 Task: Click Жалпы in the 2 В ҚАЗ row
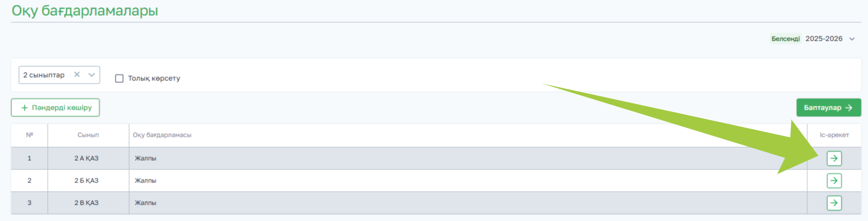tap(145, 203)
